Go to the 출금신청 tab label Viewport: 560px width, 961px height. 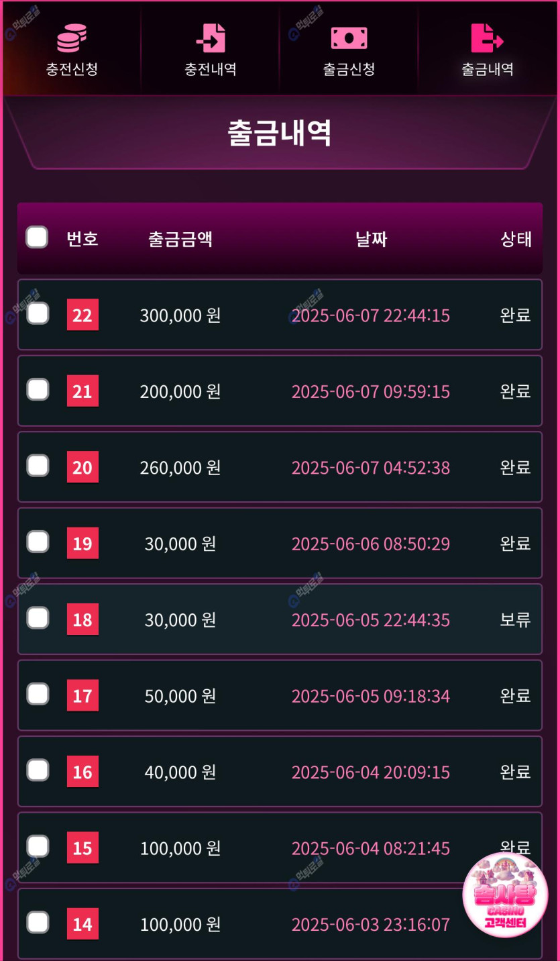click(x=349, y=69)
